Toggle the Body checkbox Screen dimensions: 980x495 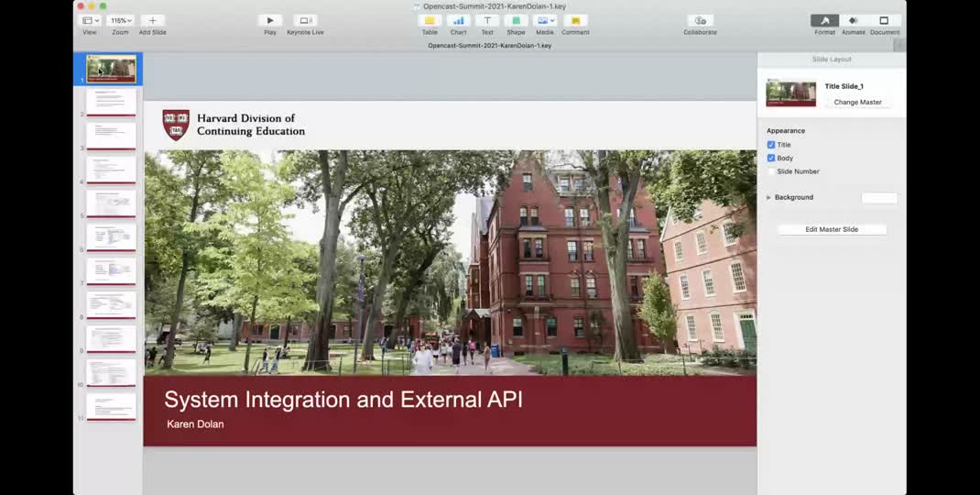point(770,158)
